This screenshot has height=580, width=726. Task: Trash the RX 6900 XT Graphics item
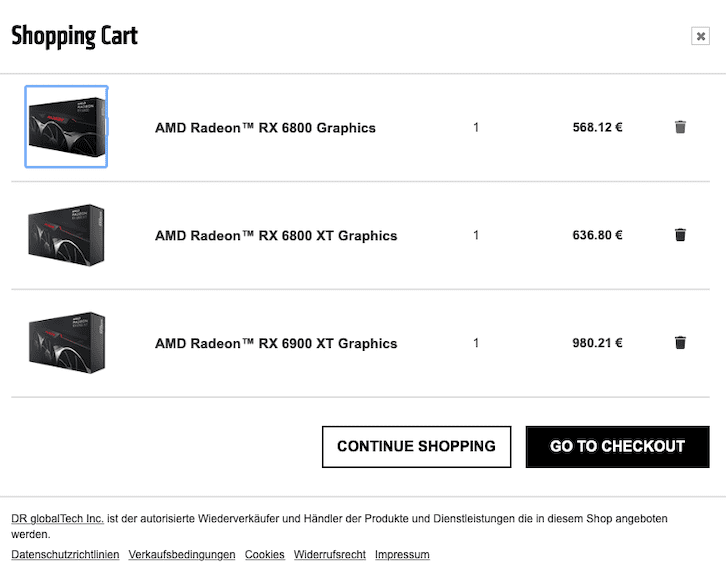pos(680,343)
